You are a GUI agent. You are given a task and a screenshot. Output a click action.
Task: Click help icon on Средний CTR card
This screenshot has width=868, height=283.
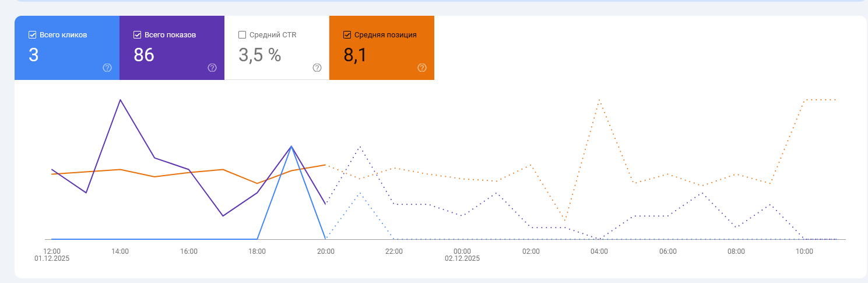point(317,68)
